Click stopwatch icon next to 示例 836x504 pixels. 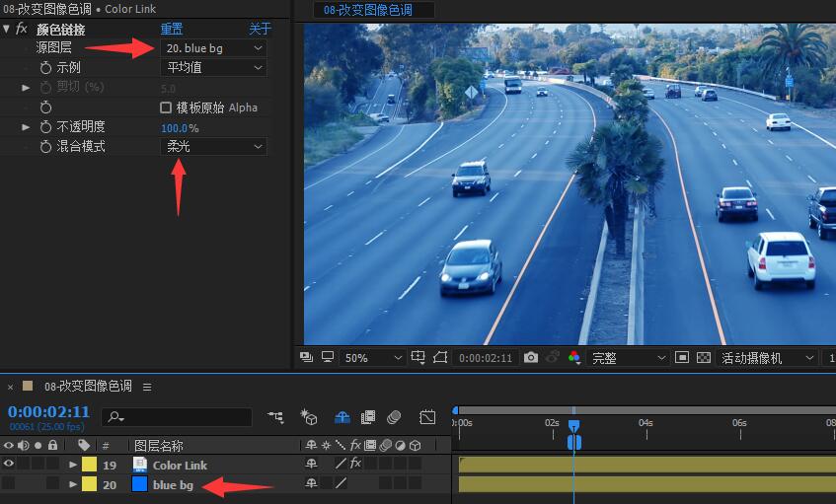pos(45,68)
